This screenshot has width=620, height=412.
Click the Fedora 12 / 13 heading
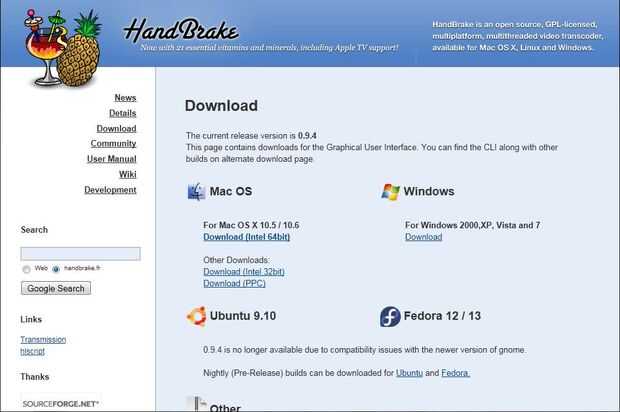[x=442, y=316]
